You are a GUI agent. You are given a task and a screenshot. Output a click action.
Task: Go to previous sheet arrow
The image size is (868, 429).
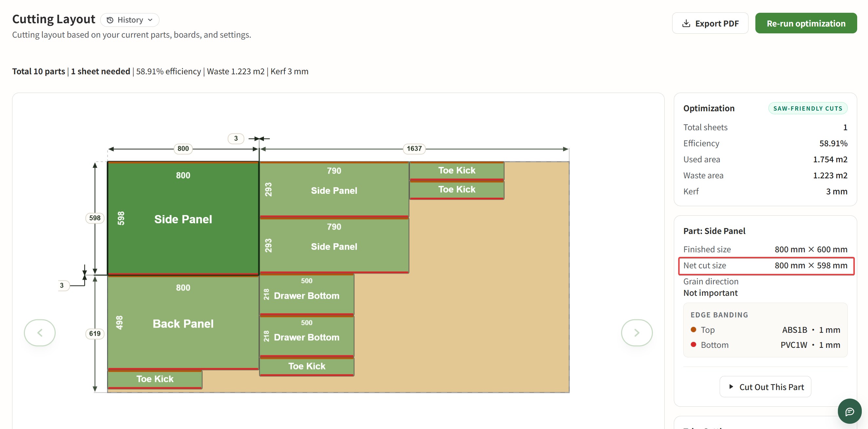coord(40,333)
